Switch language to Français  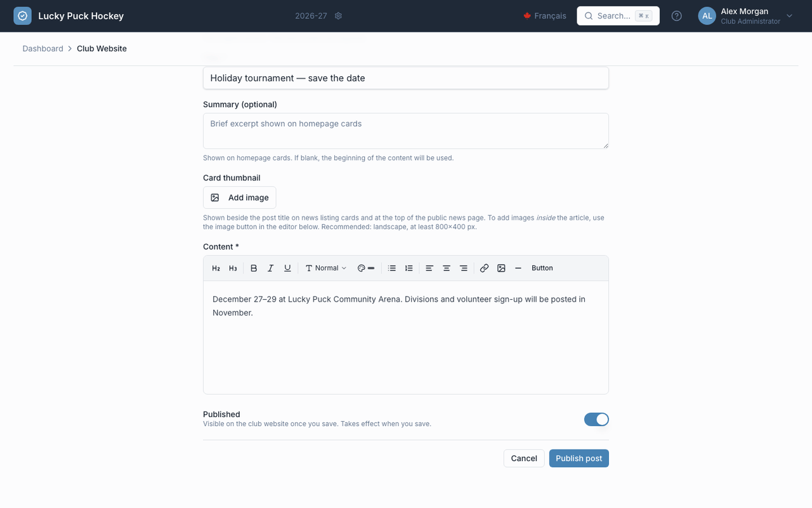(545, 16)
